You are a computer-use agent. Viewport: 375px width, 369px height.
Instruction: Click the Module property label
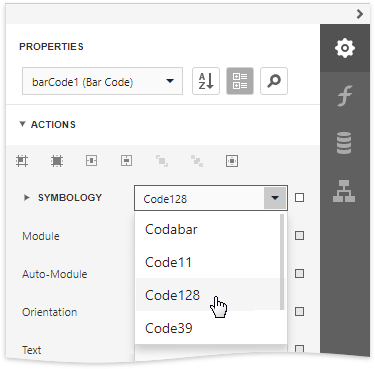[x=41, y=236]
